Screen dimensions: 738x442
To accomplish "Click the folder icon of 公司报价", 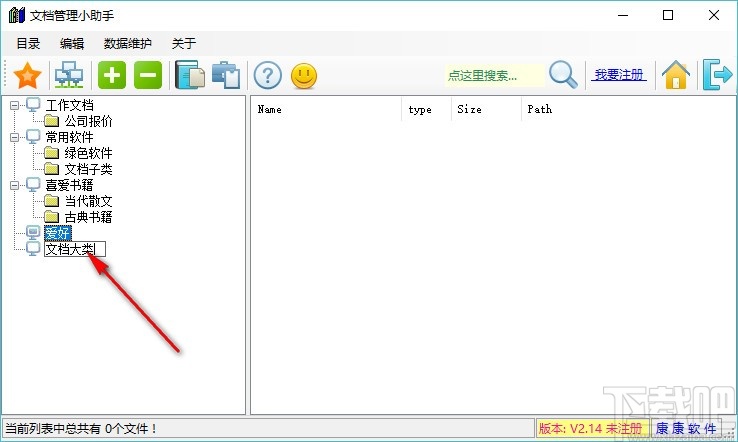I will tap(51, 121).
